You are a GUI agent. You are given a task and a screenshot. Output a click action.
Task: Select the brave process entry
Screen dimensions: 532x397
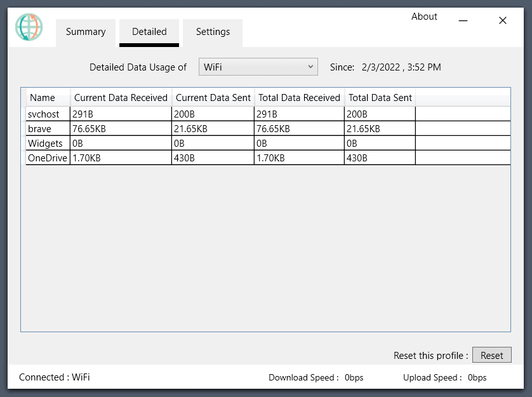pos(41,128)
